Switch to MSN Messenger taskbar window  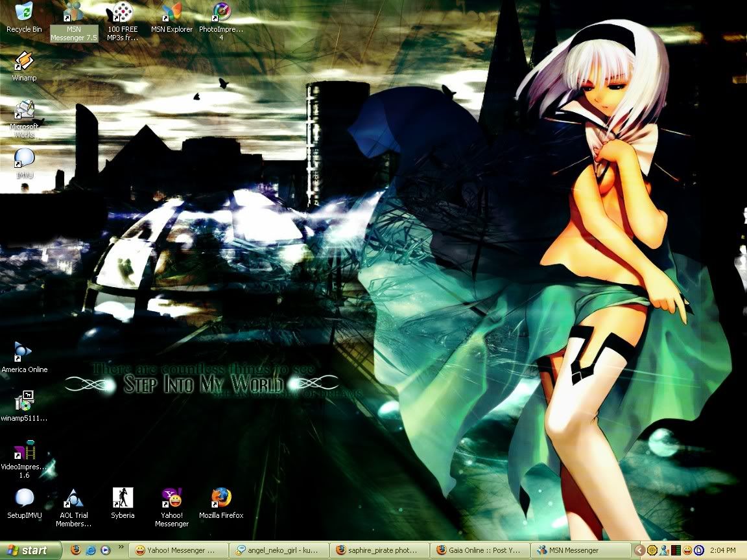pyautogui.click(x=581, y=550)
